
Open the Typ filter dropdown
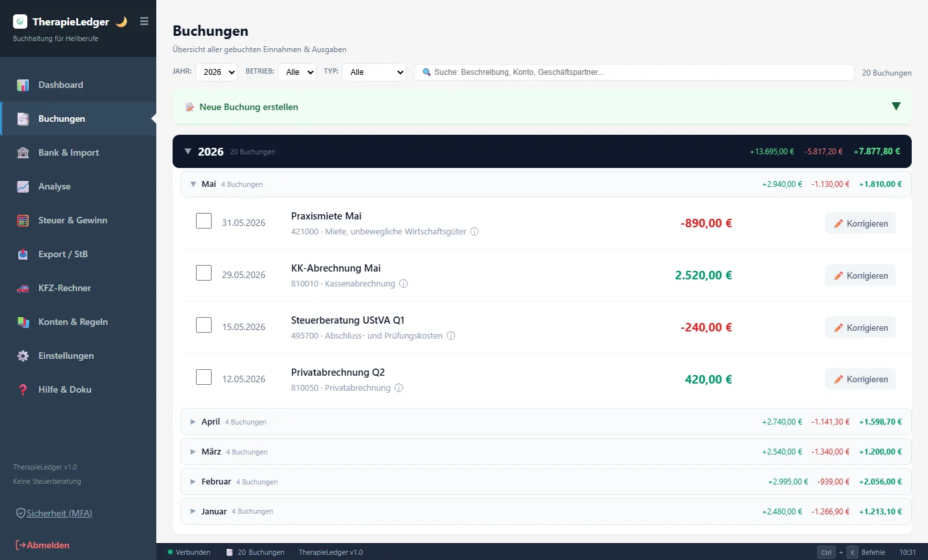[374, 72]
